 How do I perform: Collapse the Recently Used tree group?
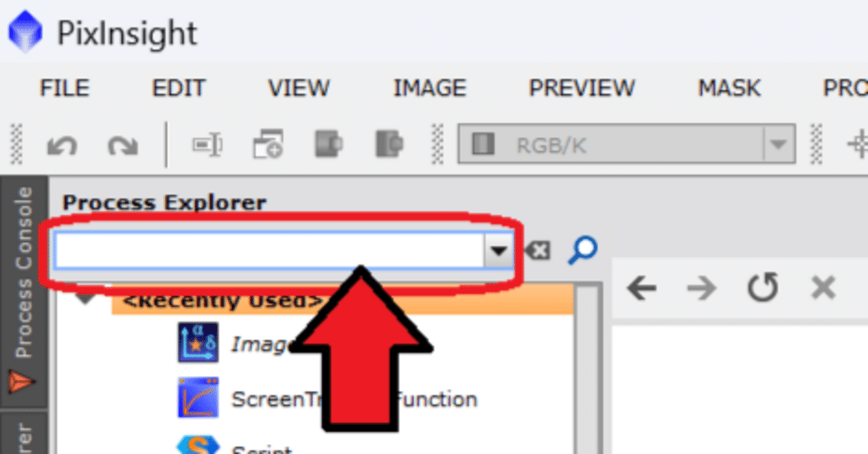(x=86, y=298)
